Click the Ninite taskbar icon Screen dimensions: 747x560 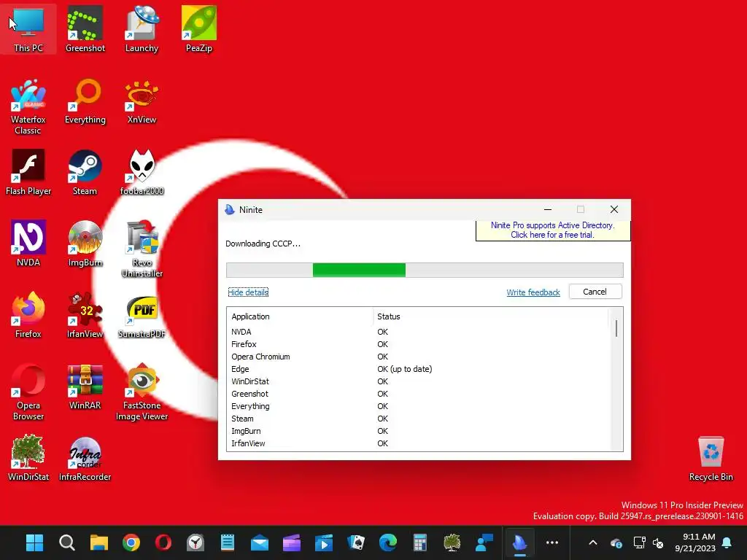[519, 542]
